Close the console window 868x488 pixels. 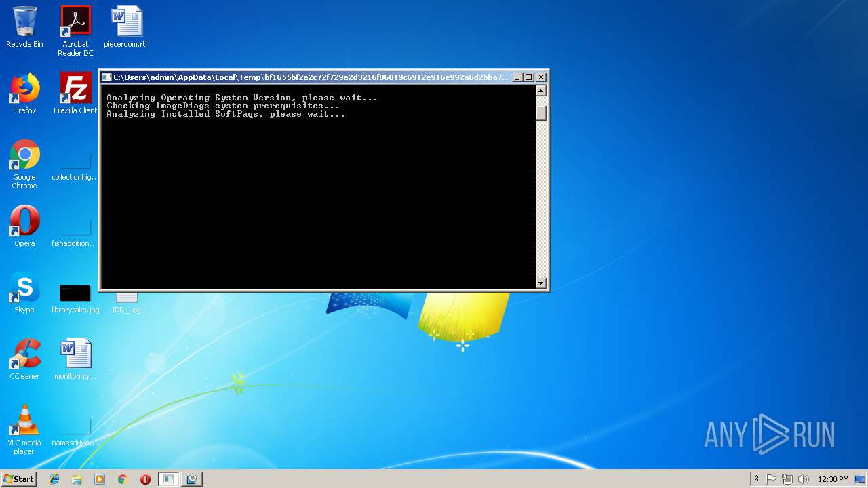pyautogui.click(x=541, y=77)
